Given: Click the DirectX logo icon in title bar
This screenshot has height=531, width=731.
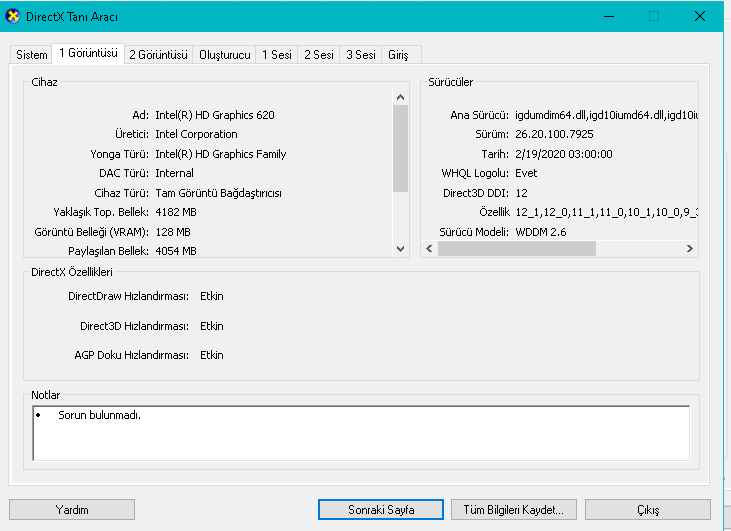Looking at the screenshot, I should [13, 16].
